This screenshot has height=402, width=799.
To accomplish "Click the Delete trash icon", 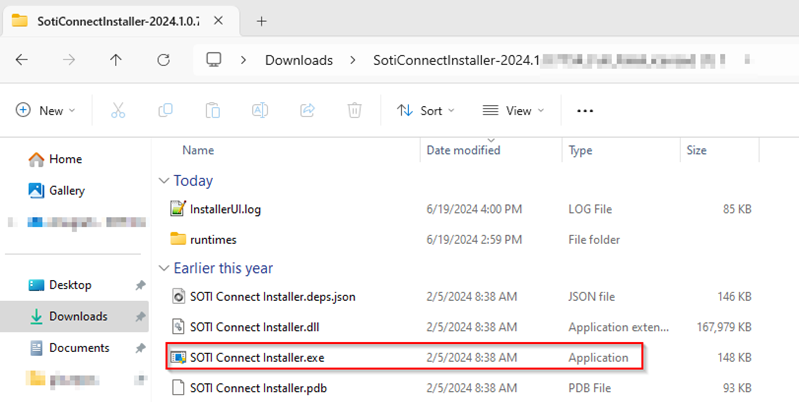I will (355, 110).
